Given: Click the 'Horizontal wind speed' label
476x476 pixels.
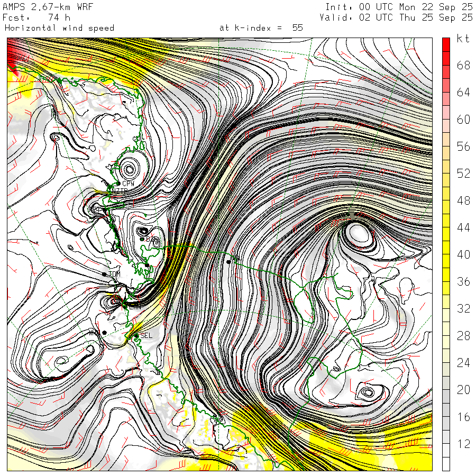Looking at the screenshot, I should pos(59,28).
